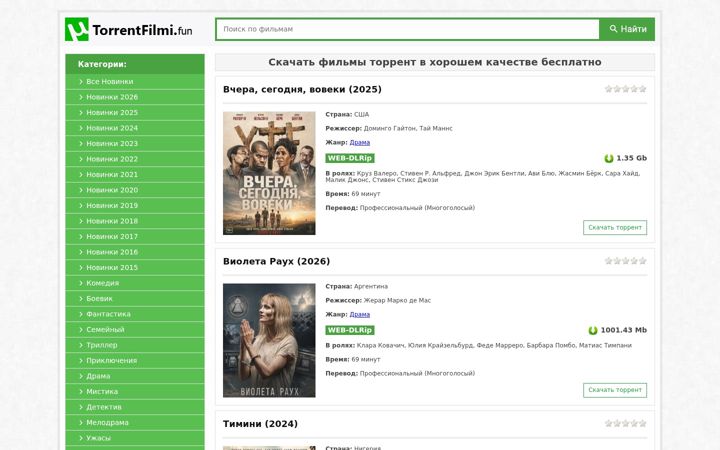
Task: Click the 1001.43 Mb file size text
Action: pyautogui.click(x=624, y=330)
